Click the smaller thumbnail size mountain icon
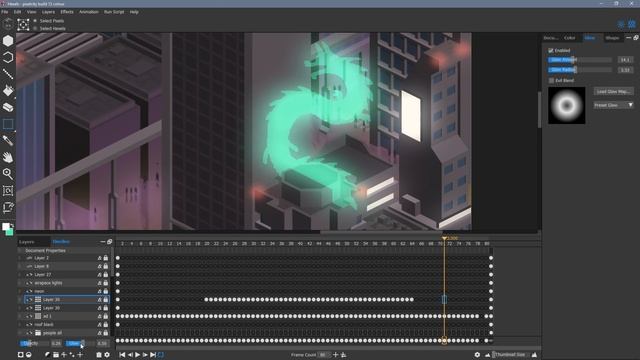The image size is (640, 360). point(487,355)
